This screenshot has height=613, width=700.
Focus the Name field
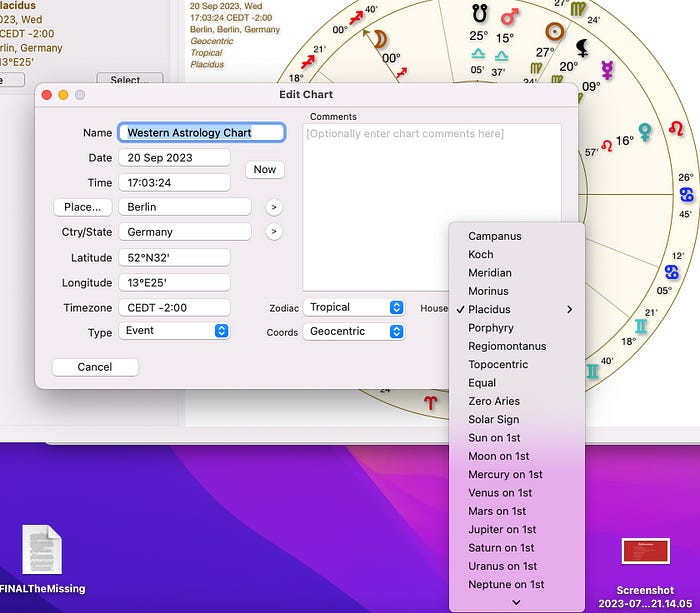tap(202, 133)
